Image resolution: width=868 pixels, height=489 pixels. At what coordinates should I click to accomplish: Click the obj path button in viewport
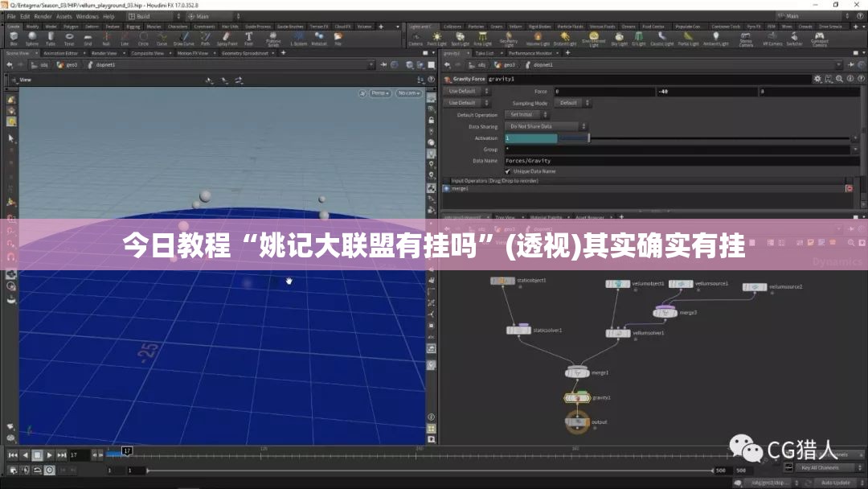coord(39,65)
